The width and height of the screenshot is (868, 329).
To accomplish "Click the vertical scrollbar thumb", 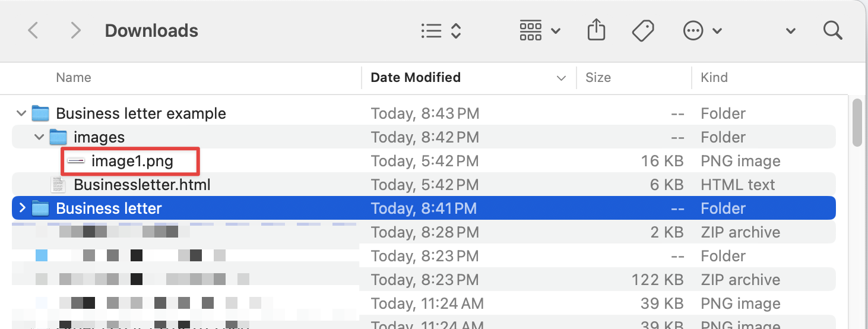I will click(857, 122).
